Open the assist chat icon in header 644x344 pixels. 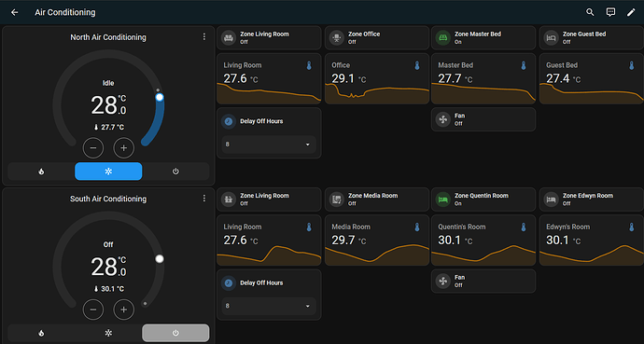610,12
